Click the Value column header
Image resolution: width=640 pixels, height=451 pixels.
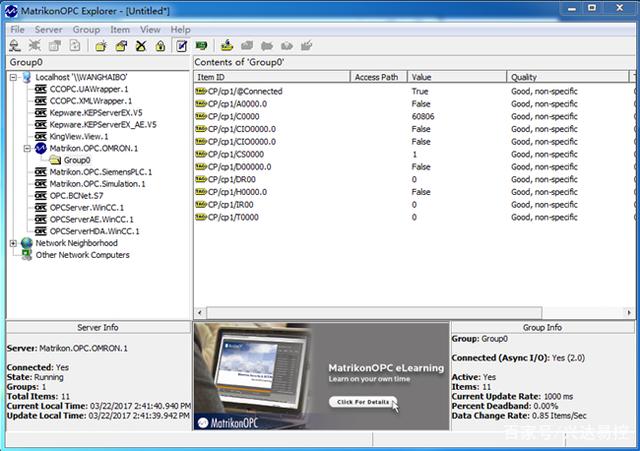[x=457, y=77]
